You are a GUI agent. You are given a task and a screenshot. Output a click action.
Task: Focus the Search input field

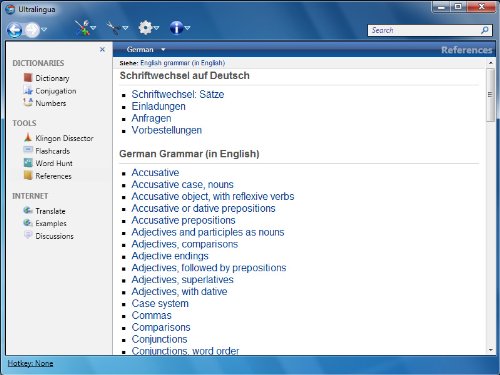click(424, 30)
